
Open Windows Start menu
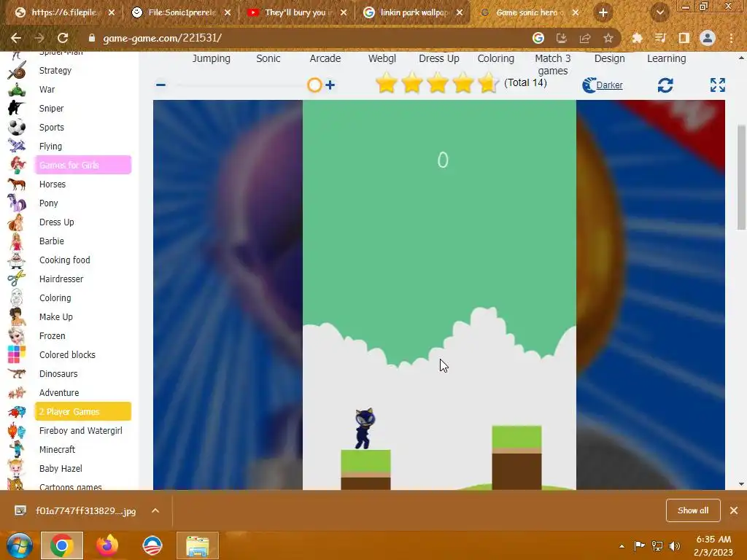tap(20, 545)
